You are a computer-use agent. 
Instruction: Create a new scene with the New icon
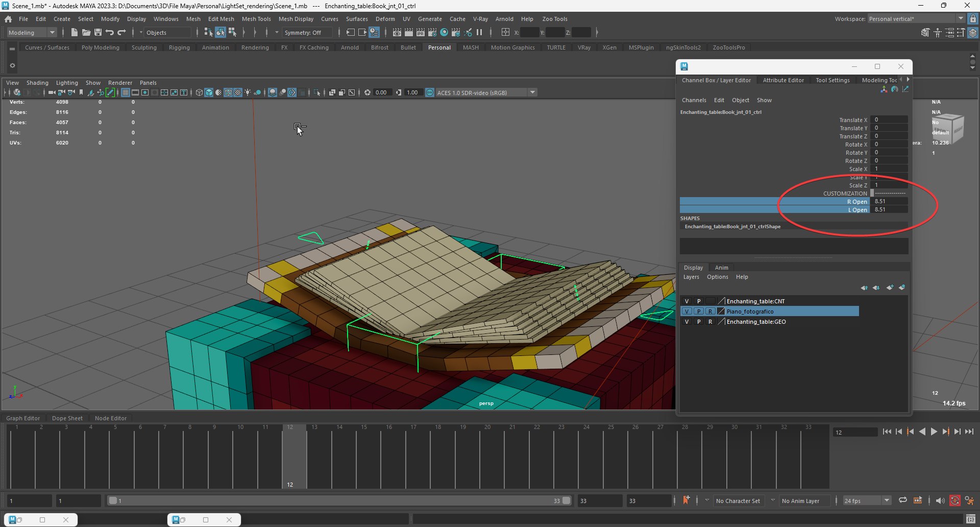pos(74,32)
